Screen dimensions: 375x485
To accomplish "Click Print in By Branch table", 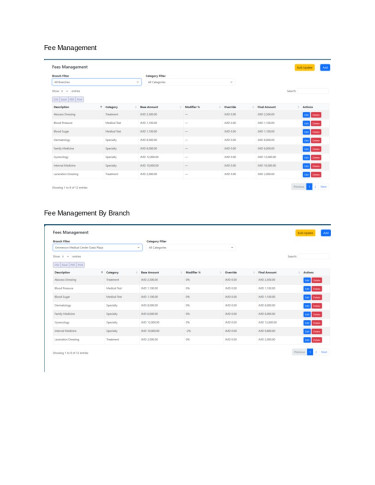I will coord(80,265).
